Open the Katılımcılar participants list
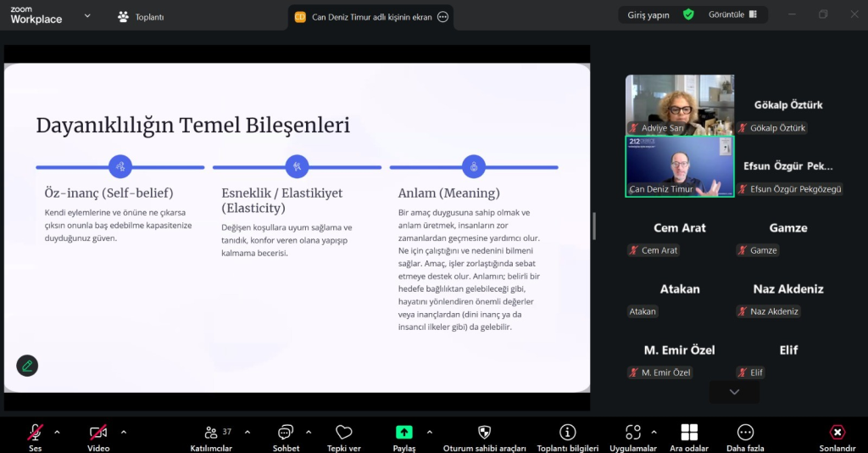This screenshot has width=868, height=453. tap(210, 433)
